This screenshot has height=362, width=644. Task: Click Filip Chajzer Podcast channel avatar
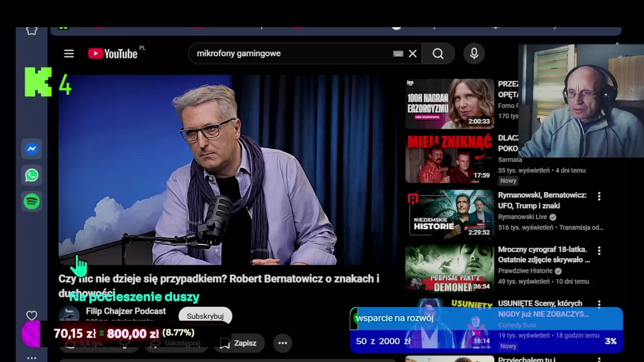point(69,315)
